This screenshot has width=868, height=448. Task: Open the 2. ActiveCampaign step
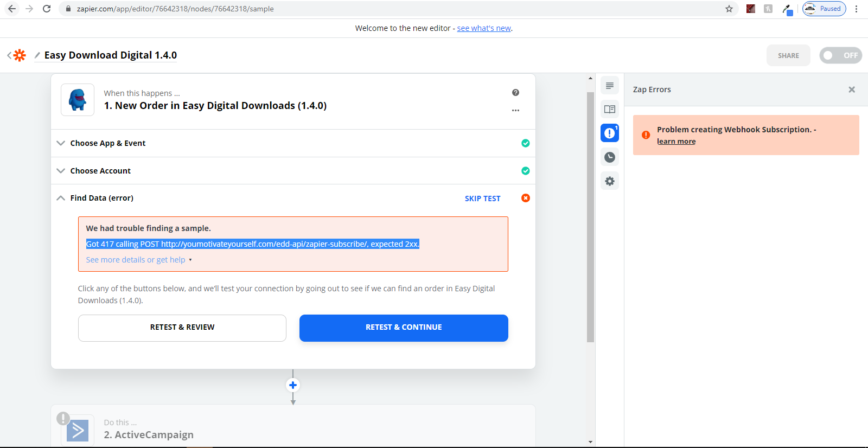click(x=293, y=426)
